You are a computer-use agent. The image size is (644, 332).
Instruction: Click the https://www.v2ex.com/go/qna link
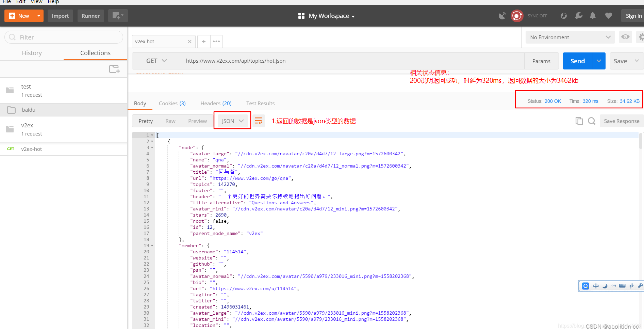coord(251,178)
